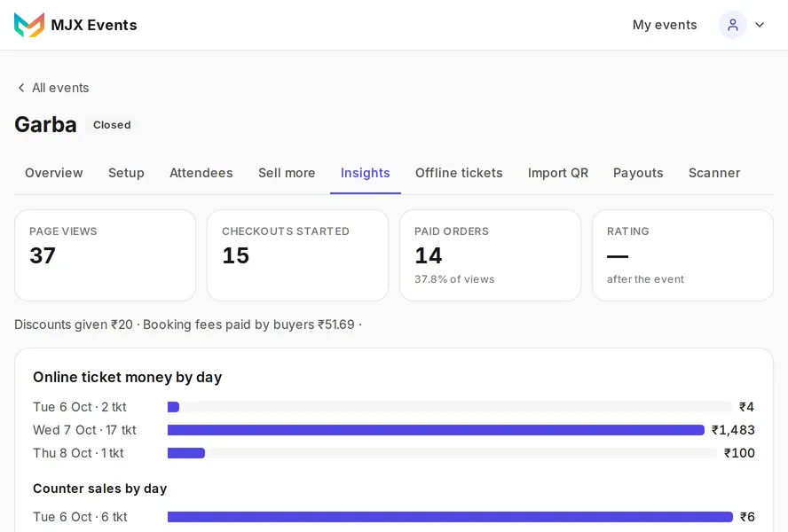Image resolution: width=788 pixels, height=532 pixels.
Task: Click the Wed 7 Oct ₹1,483 bar
Action: coord(436,430)
